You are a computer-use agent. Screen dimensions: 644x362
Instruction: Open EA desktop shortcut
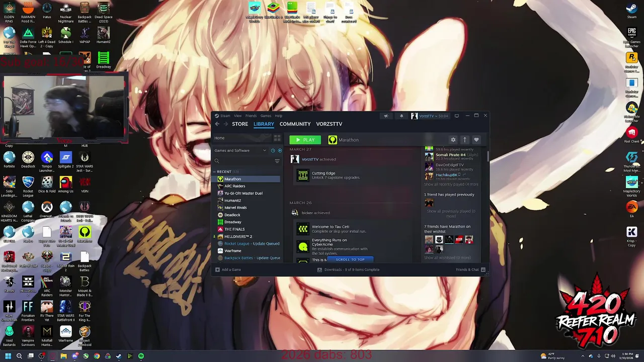pos(631,210)
